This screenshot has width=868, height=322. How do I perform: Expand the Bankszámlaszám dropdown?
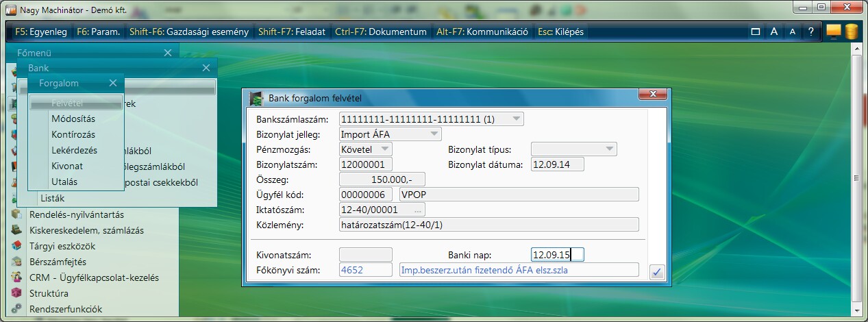517,119
